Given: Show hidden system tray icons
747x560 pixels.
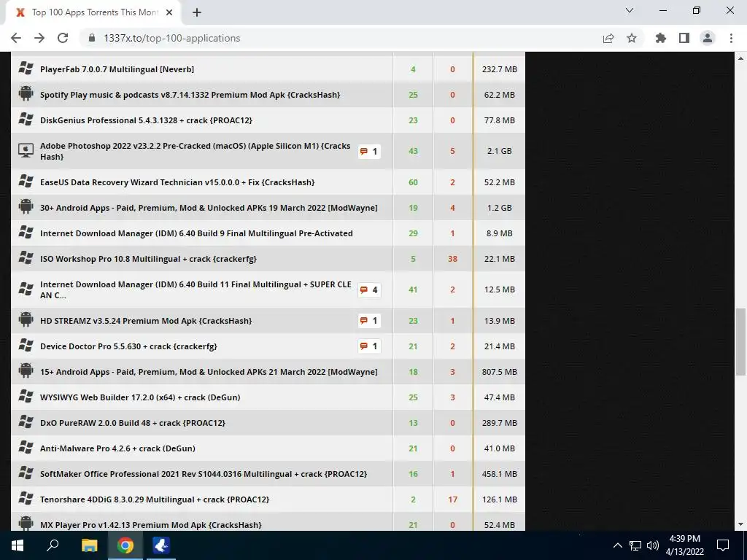Looking at the screenshot, I should (x=617, y=545).
